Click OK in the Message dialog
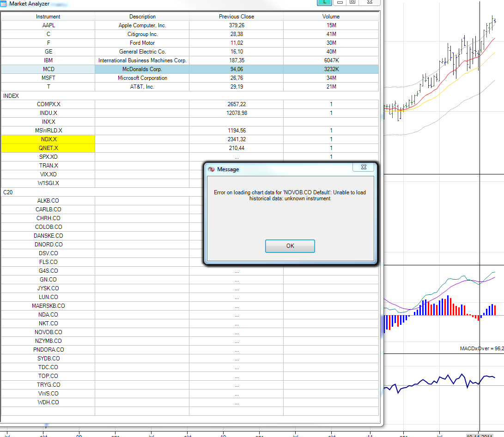Viewport: 504px width, 437px height. pyautogui.click(x=290, y=246)
